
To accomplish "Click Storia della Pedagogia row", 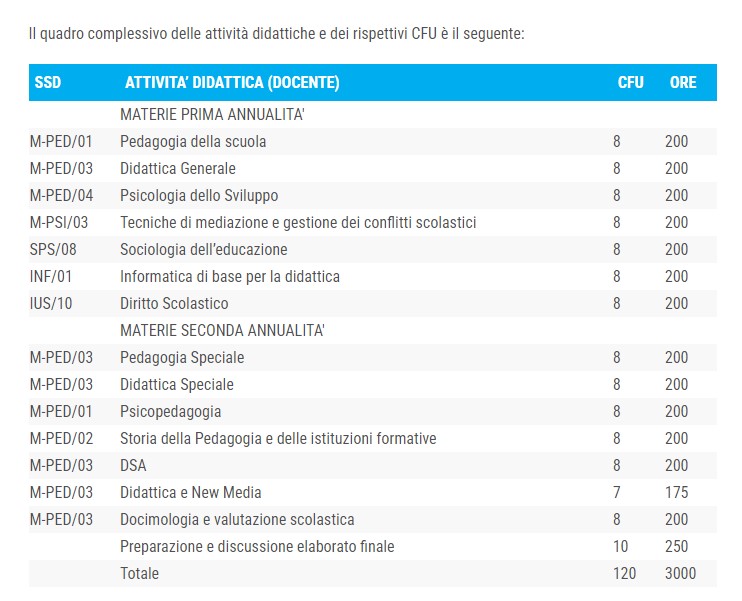I will tap(373, 438).
